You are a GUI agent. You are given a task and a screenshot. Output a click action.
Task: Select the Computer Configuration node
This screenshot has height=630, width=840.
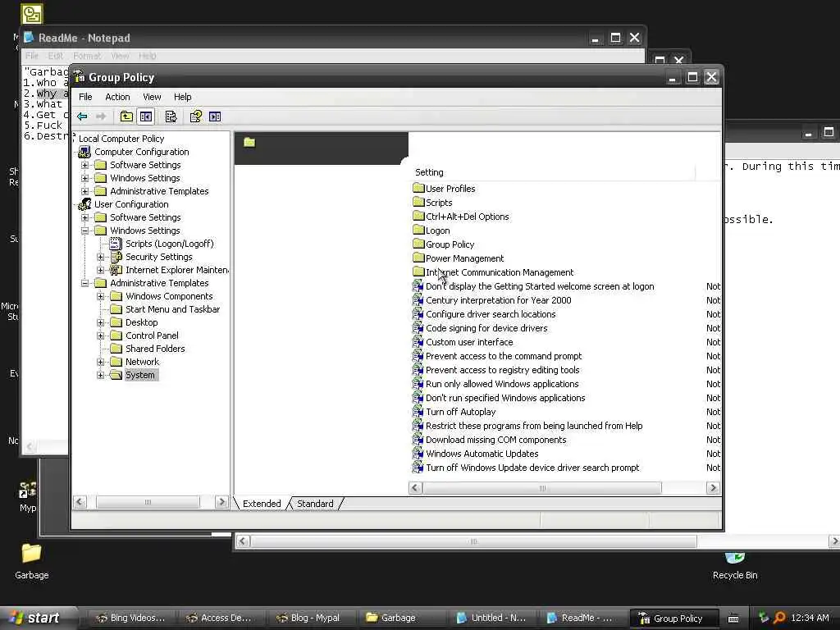(x=141, y=152)
